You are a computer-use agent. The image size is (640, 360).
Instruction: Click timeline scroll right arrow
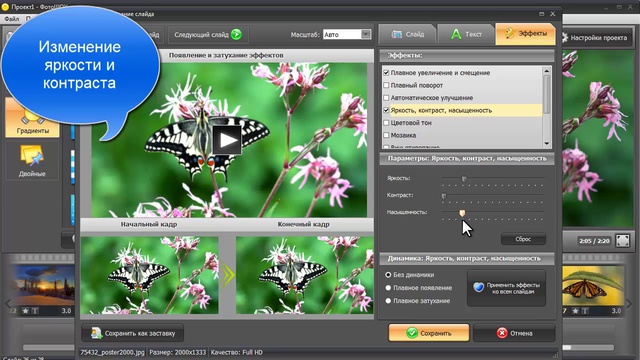(x=629, y=304)
